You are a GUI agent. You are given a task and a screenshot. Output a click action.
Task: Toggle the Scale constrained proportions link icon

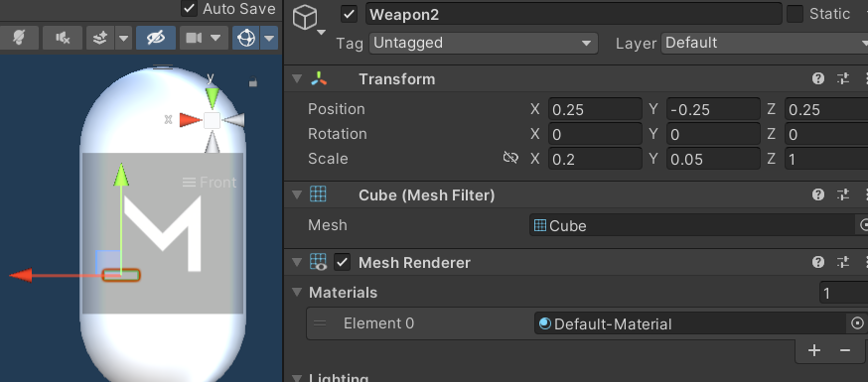click(x=509, y=159)
